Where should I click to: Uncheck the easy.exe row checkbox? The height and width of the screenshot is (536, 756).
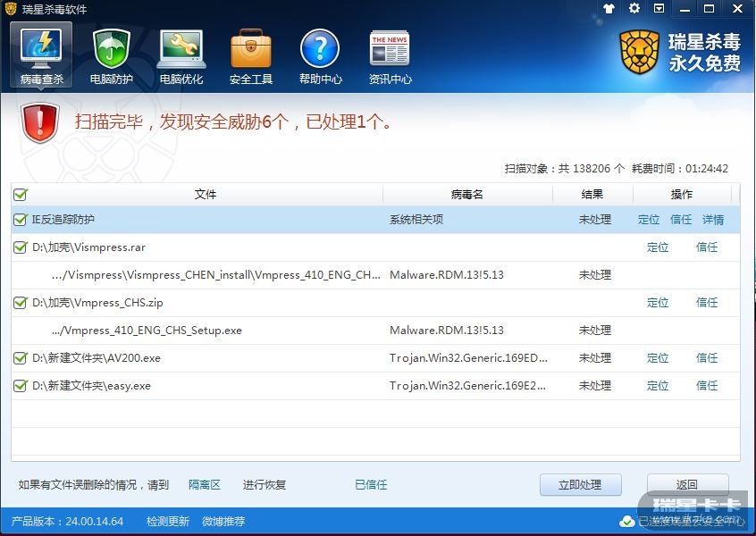(21, 386)
